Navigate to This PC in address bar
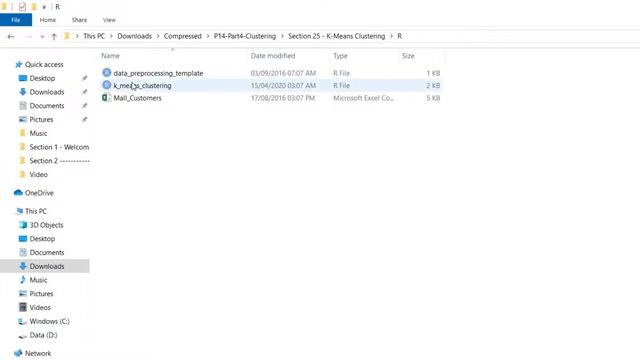 tap(94, 36)
